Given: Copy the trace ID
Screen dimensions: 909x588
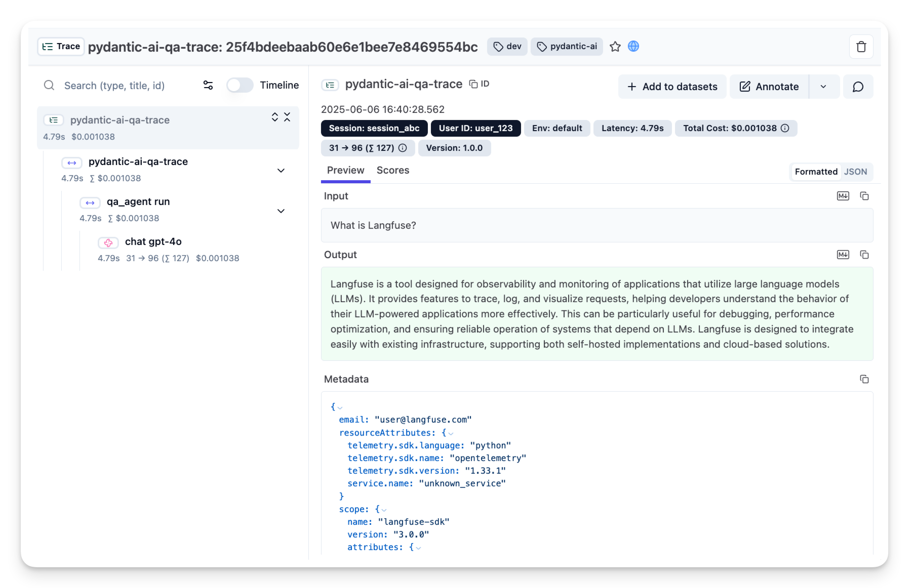Looking at the screenshot, I should coord(479,84).
